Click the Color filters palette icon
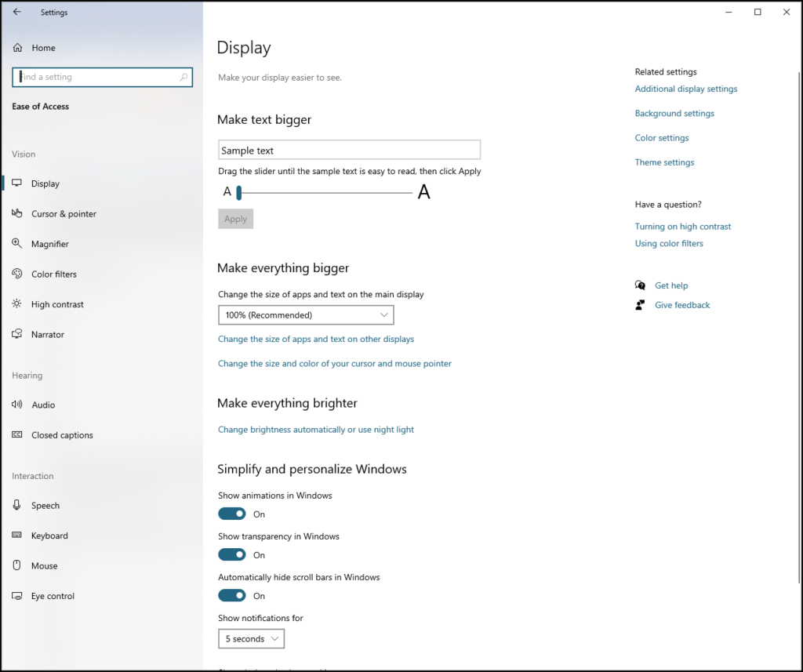The image size is (803, 672). click(x=17, y=274)
